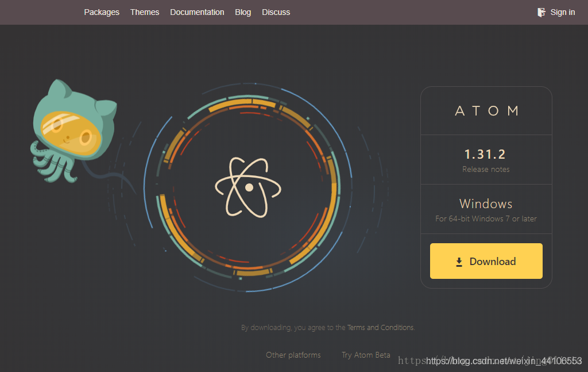Click the yellow Download button

486,261
